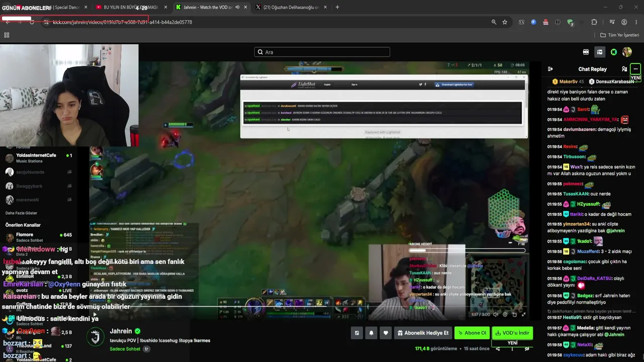Image resolution: width=644 pixels, height=362 pixels.
Task: Open the clips icon in Kick header
Action: tap(586, 52)
